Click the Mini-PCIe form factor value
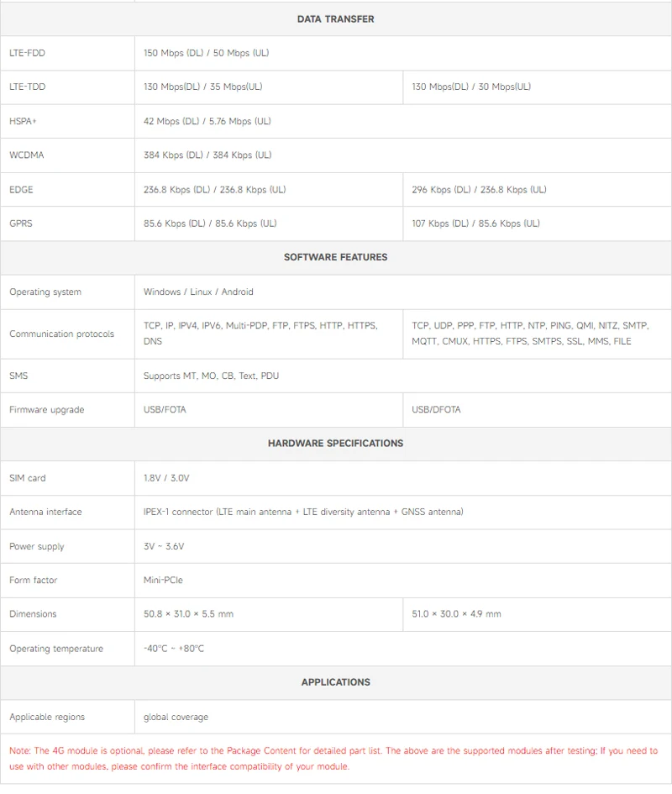672x794 pixels. [163, 581]
